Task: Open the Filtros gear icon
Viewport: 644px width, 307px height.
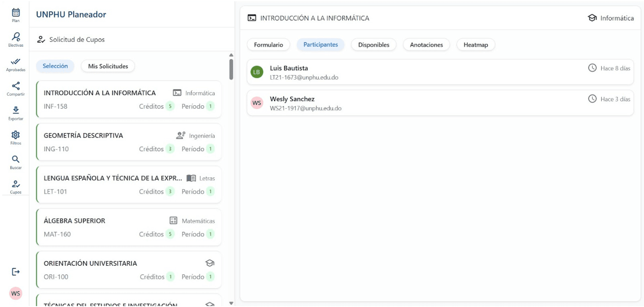Action: click(x=16, y=135)
